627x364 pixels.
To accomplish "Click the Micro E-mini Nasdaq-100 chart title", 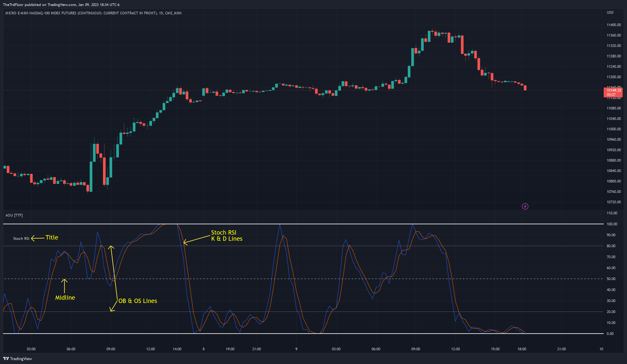I will point(93,13).
